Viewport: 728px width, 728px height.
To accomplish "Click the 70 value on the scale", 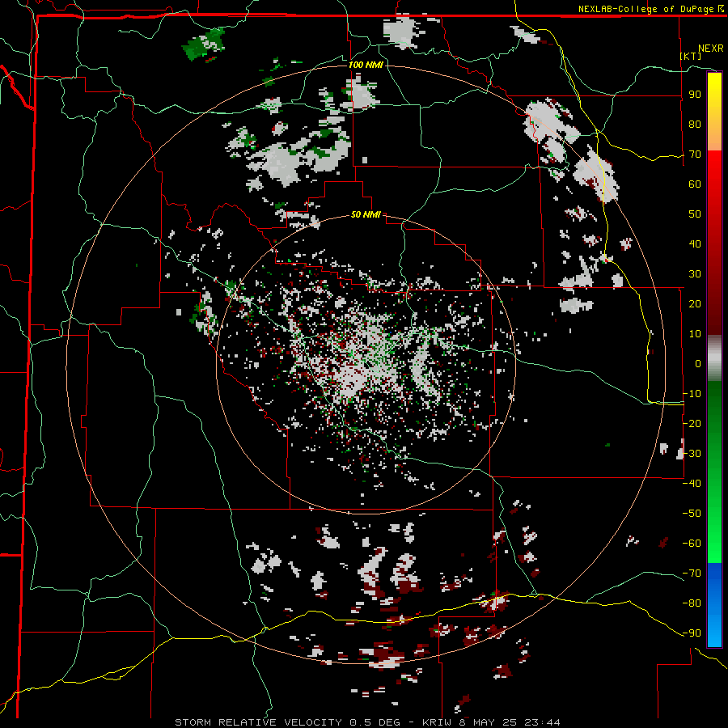I will pyautogui.click(x=695, y=154).
